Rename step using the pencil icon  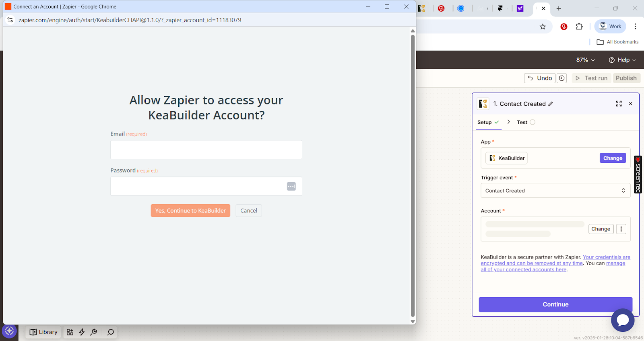pos(551,104)
